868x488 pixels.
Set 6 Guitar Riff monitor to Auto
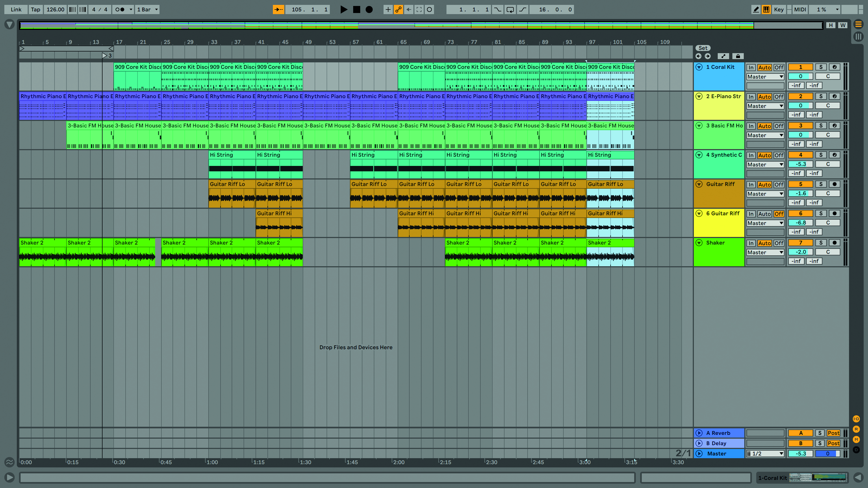[x=765, y=214]
